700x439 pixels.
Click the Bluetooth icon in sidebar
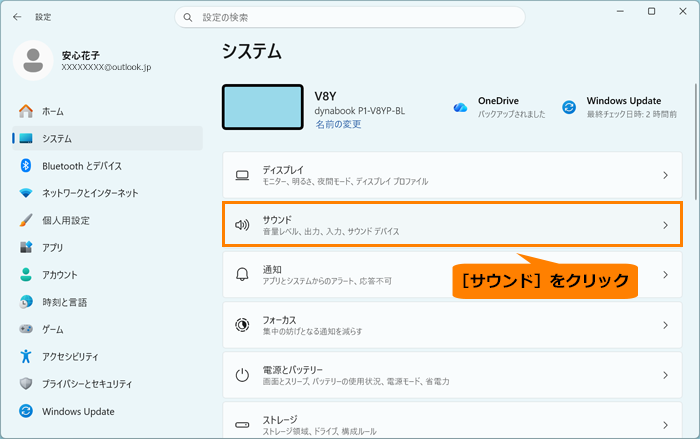(x=26, y=166)
